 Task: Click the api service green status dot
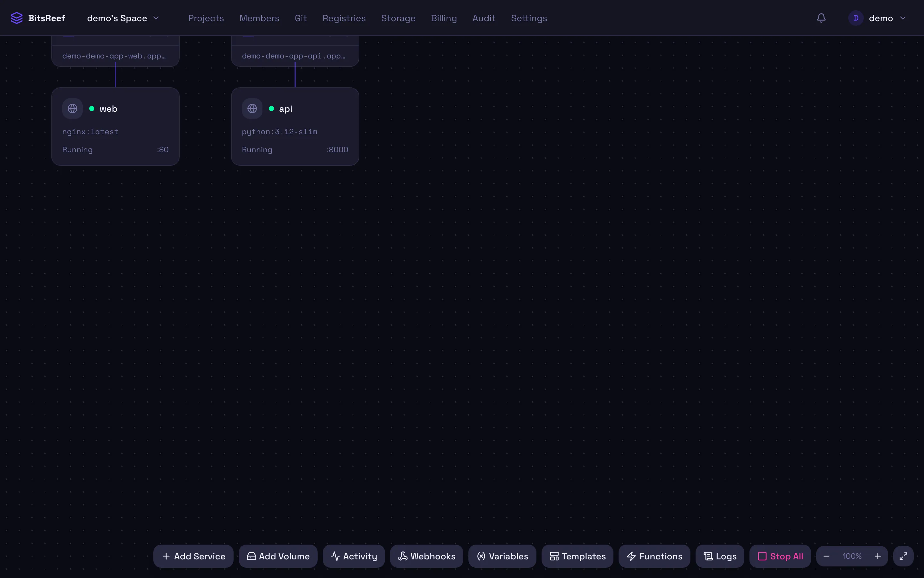(271, 109)
